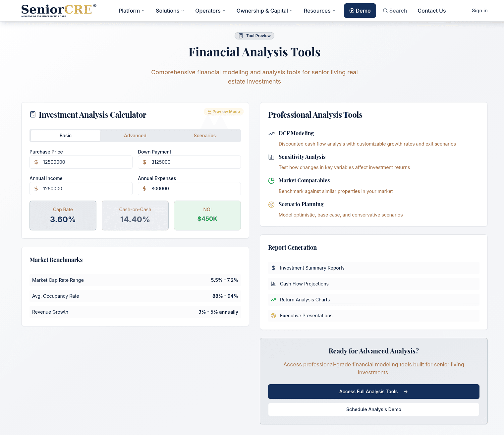The width and height of the screenshot is (504, 435).
Task: Click the Sensitivity Analysis bar chart icon
Action: pyautogui.click(x=271, y=157)
